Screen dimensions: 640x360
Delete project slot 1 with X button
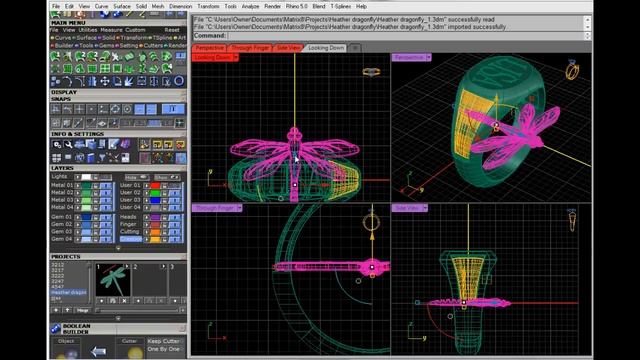(124, 301)
